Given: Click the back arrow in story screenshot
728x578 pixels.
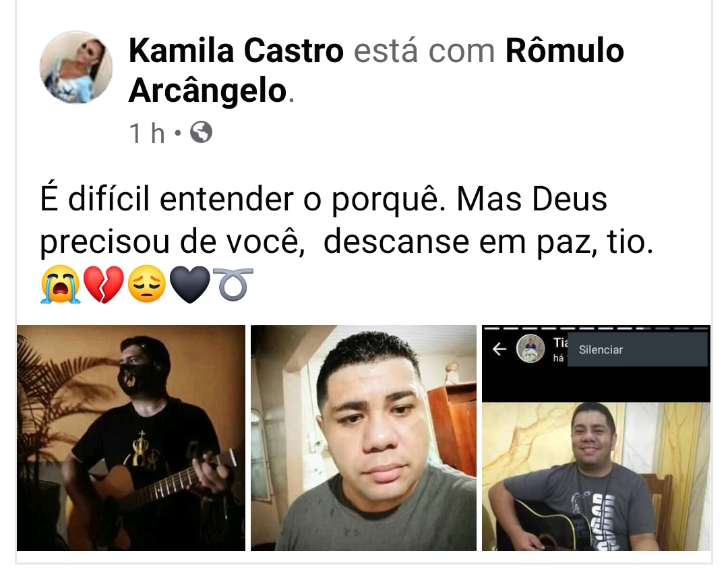Looking at the screenshot, I should (499, 349).
